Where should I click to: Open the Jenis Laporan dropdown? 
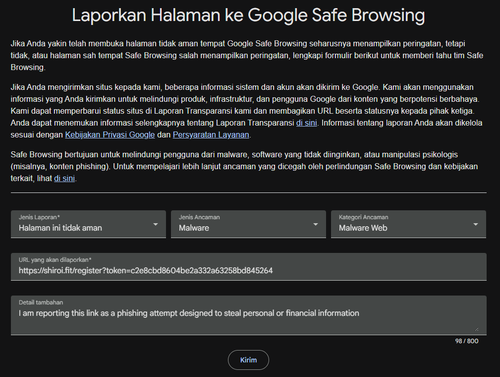(x=88, y=224)
